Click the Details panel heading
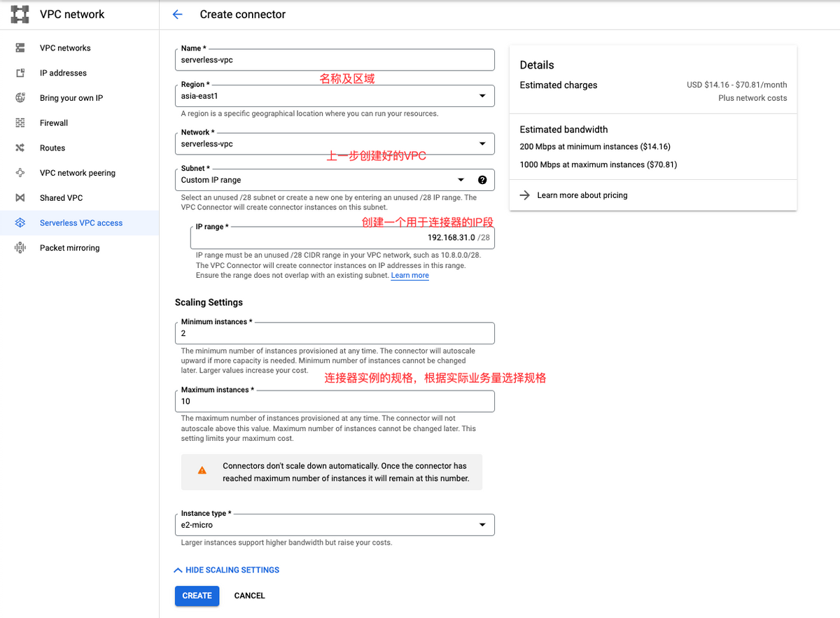The image size is (840, 618). (x=537, y=65)
